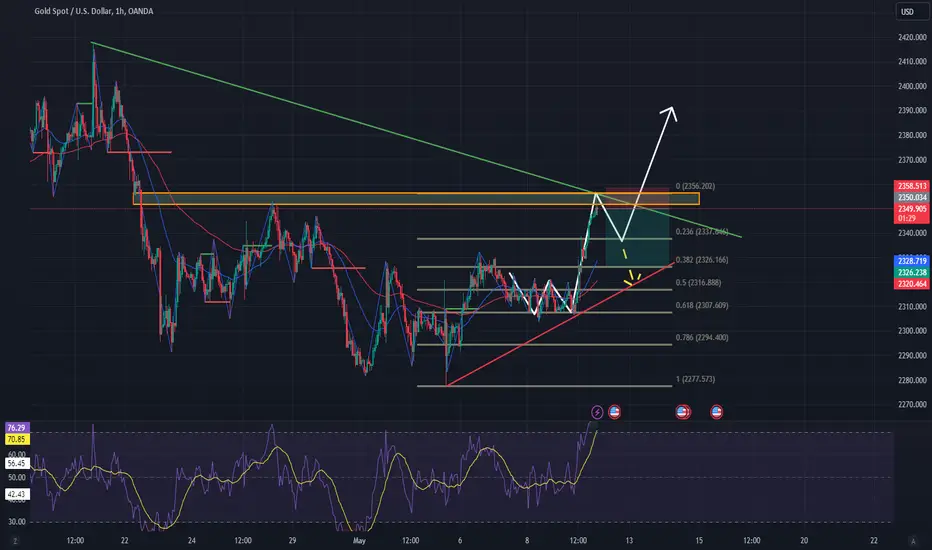Select the Fibonacci 0.5 (2316.888) label

pyautogui.click(x=698, y=282)
